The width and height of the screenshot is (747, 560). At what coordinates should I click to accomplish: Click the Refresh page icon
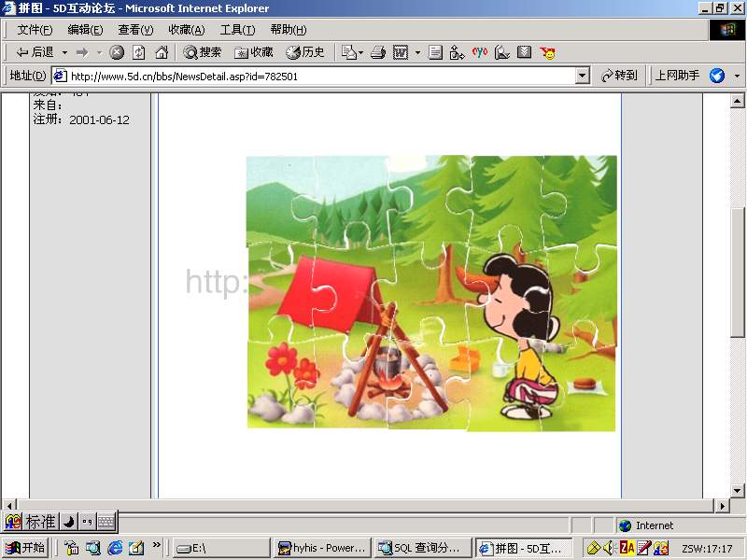pyautogui.click(x=138, y=52)
